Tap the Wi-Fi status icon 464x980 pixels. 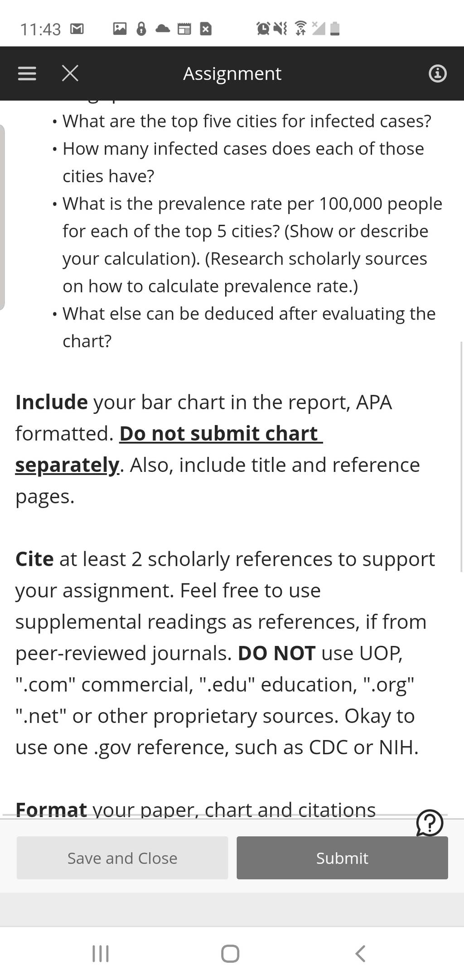coord(300,28)
